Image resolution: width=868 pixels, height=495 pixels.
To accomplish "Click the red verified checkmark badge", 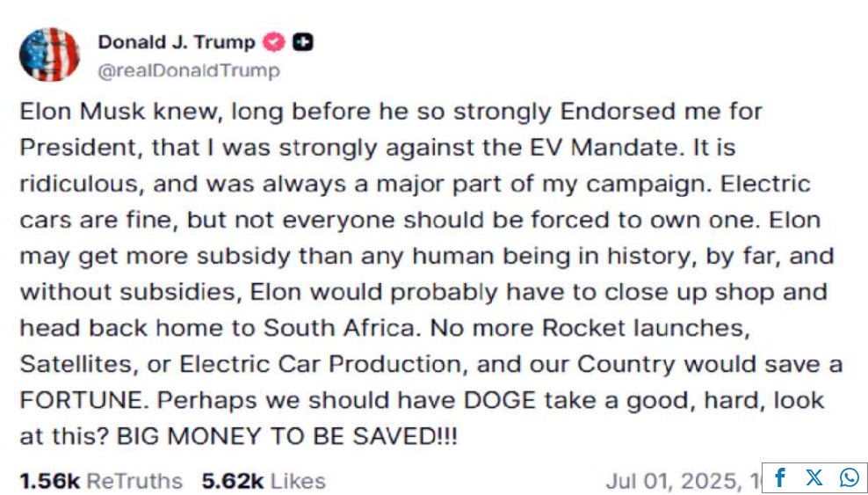I will click(x=273, y=42).
